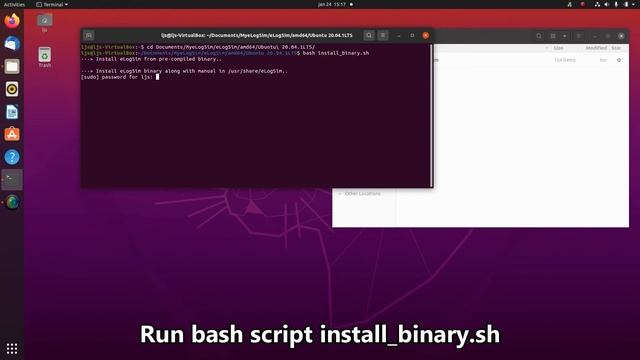Open the Terminal hamburger menu
Image resolution: width=640 pixels, height=360 pixels.
tap(383, 36)
